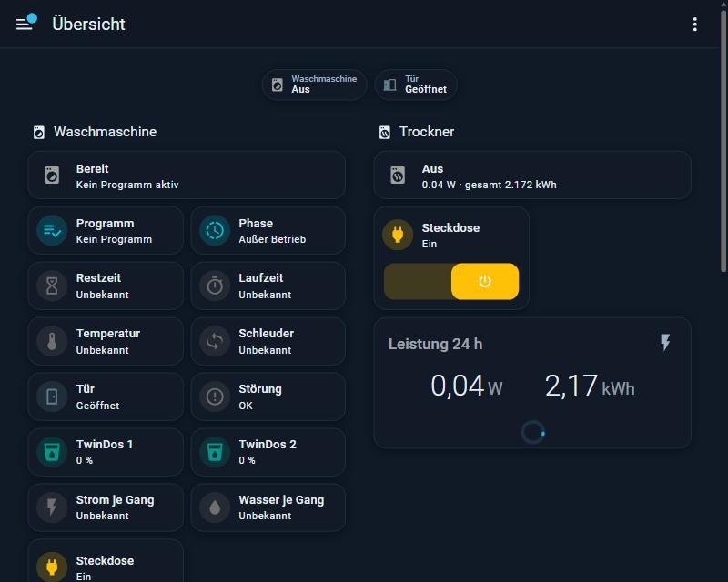Click the Programm list-check icon
728x582 pixels.
coord(52,231)
